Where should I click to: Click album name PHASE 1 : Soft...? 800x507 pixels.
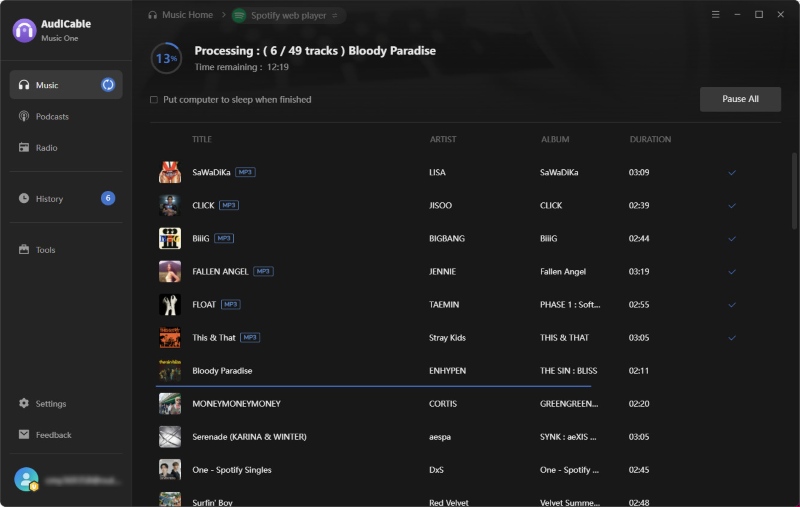point(570,305)
